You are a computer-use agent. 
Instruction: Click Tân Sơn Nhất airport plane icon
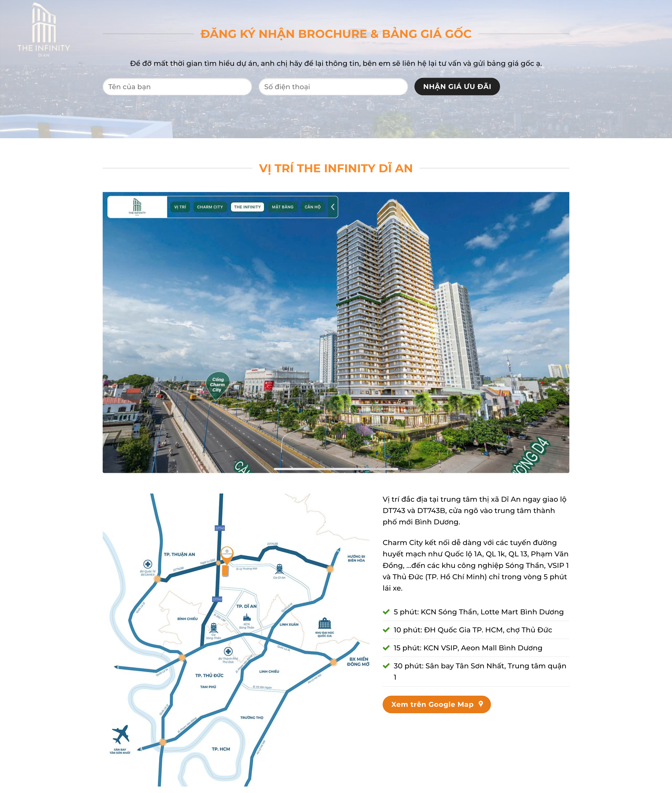(121, 735)
